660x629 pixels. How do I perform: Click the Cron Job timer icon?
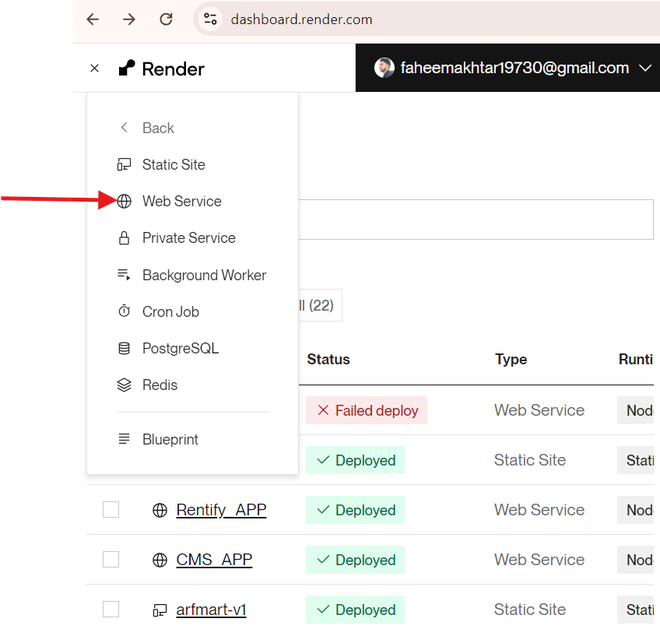click(124, 312)
